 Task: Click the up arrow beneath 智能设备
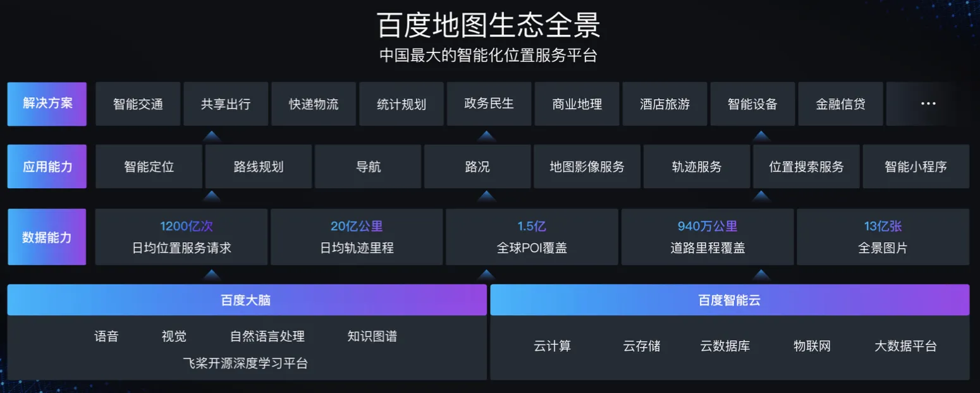761,135
